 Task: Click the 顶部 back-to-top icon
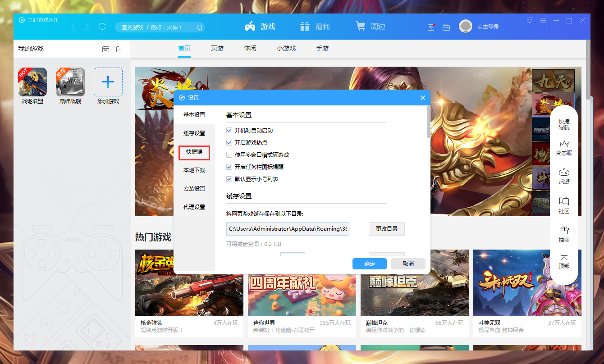(x=564, y=258)
